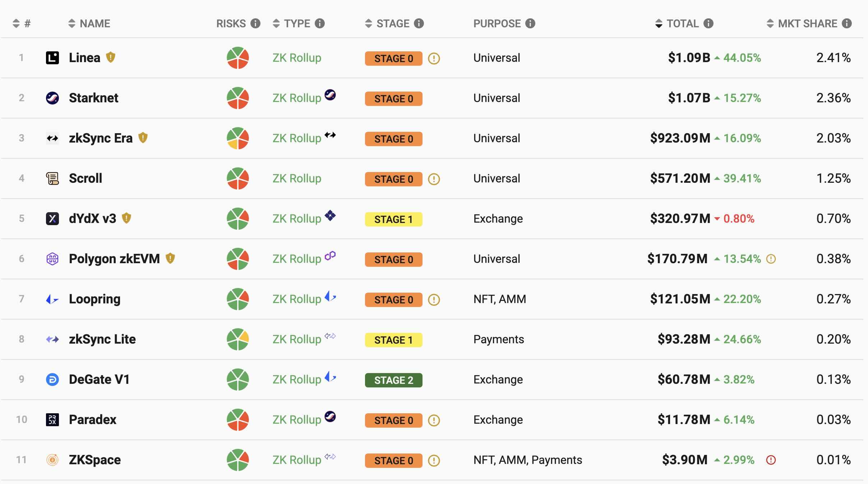Open the DeGate V1 project page
Screen dimensions: 868x484
(x=99, y=380)
